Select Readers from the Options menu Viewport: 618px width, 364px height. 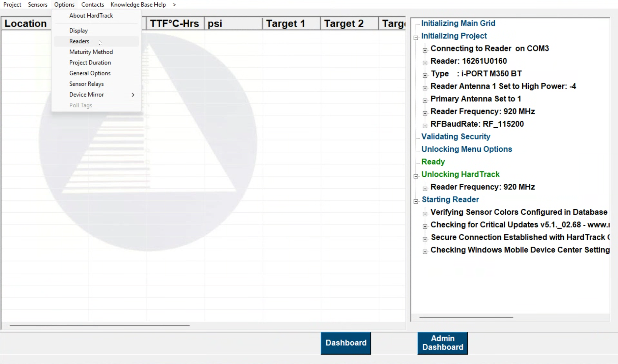pos(79,41)
